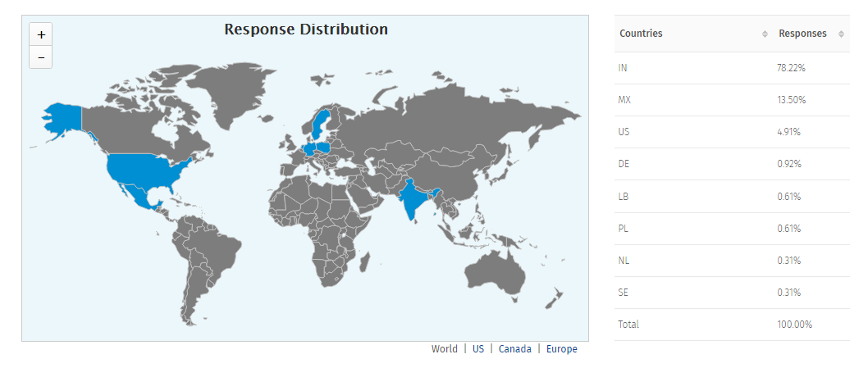Click the IN row in table

click(x=732, y=68)
